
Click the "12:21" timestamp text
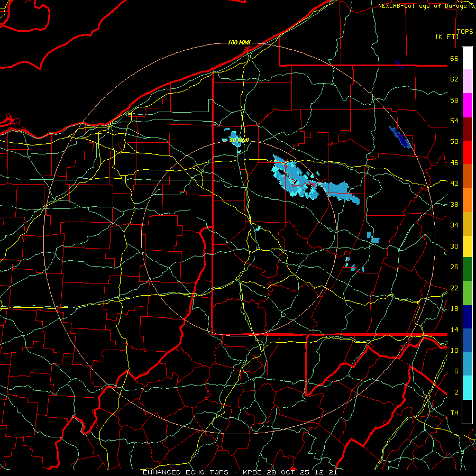tap(326, 472)
